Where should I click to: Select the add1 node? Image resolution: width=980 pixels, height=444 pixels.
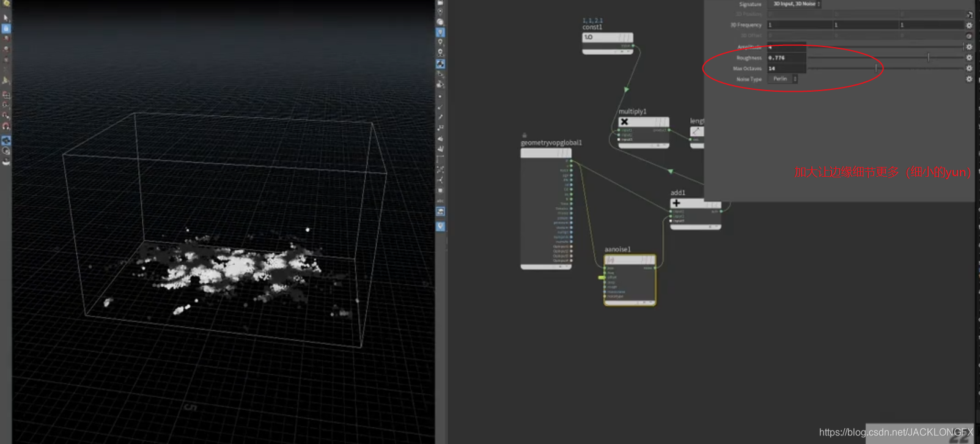click(695, 213)
